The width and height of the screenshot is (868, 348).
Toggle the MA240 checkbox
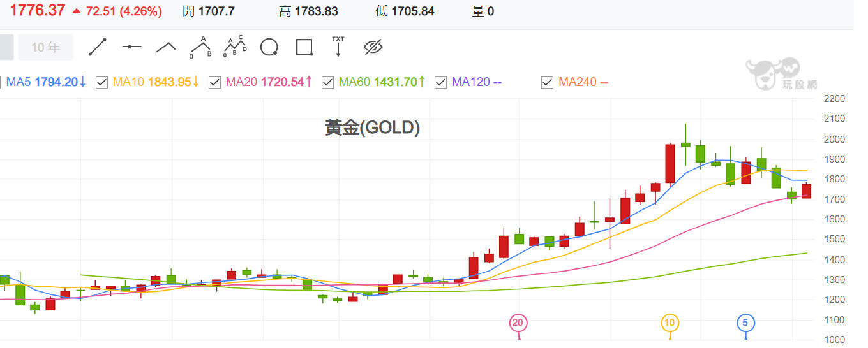tap(547, 82)
